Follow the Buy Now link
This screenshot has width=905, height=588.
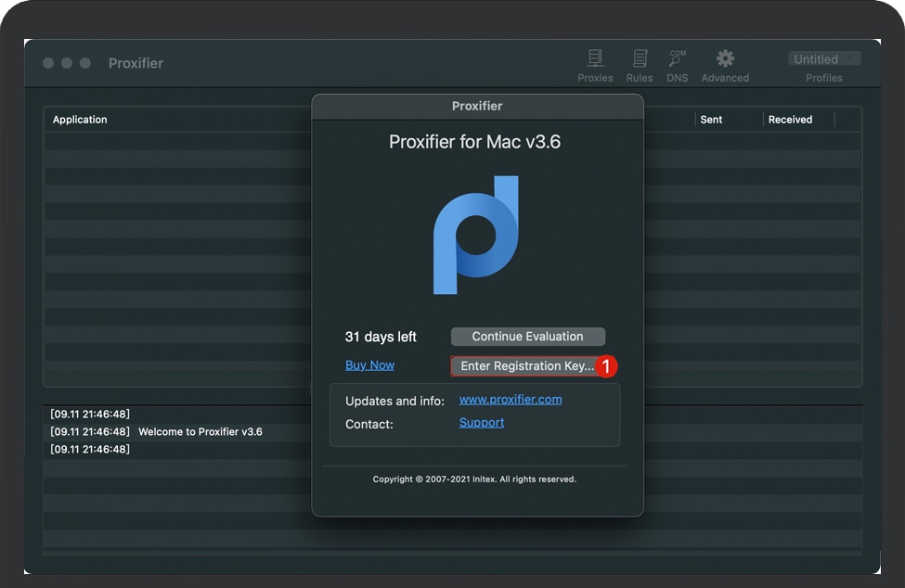tap(369, 365)
